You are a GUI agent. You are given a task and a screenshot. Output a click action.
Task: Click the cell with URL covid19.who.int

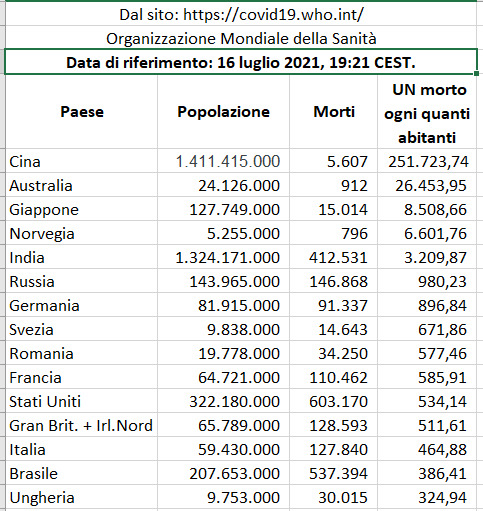coord(241,14)
